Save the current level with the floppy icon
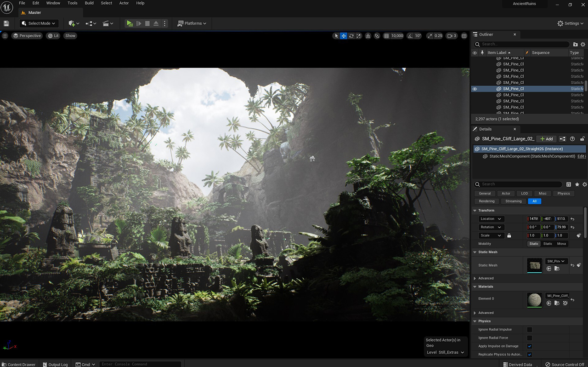588x367 pixels. click(x=6, y=23)
